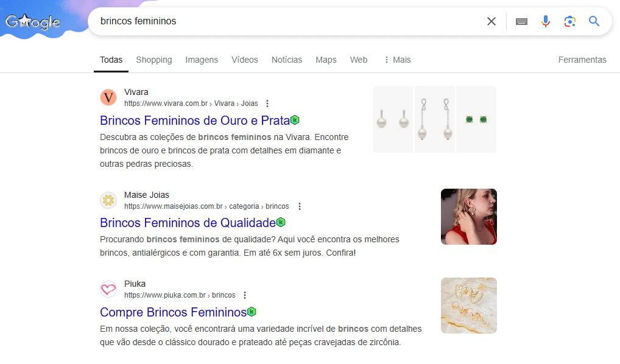Switch to the Shopping tab
This screenshot has height=364, width=620.
point(153,60)
